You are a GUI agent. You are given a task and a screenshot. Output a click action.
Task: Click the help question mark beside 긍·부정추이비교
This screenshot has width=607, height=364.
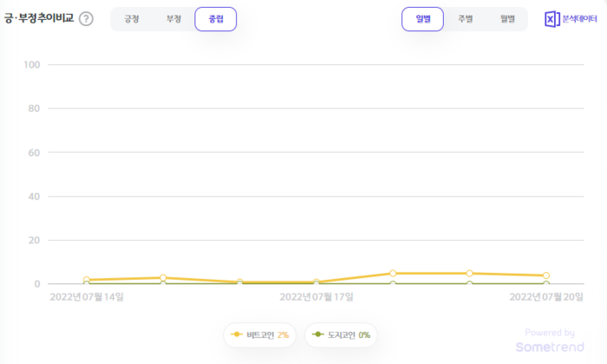[86, 19]
